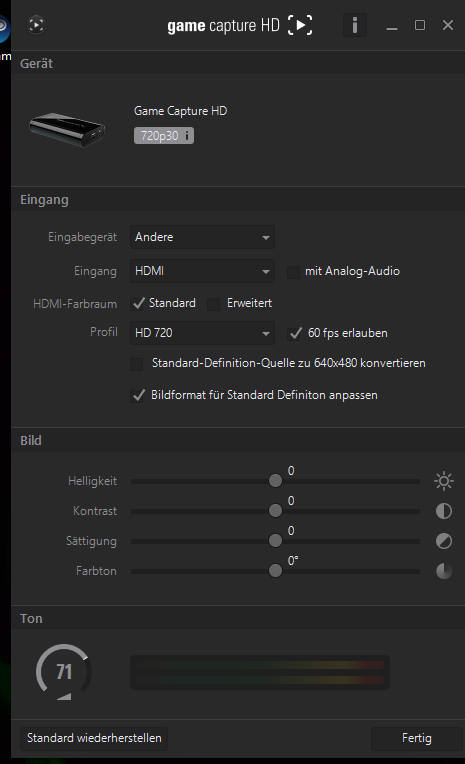Click the Ton section header
465x764 pixels.
pyautogui.click(x=31, y=619)
